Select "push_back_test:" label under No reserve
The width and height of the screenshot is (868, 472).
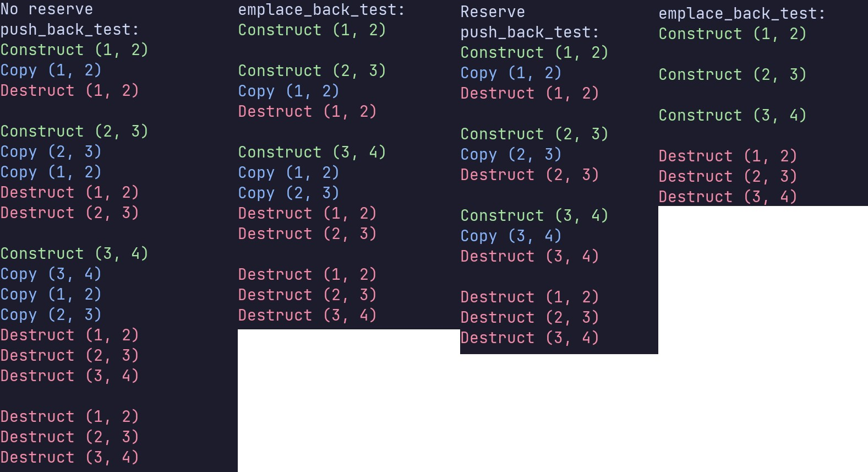click(x=69, y=30)
